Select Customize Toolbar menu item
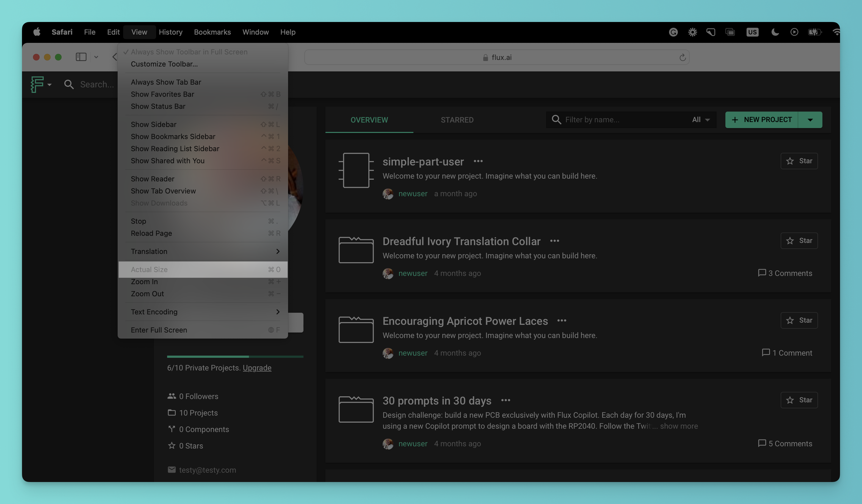This screenshot has width=862, height=504. [203, 64]
